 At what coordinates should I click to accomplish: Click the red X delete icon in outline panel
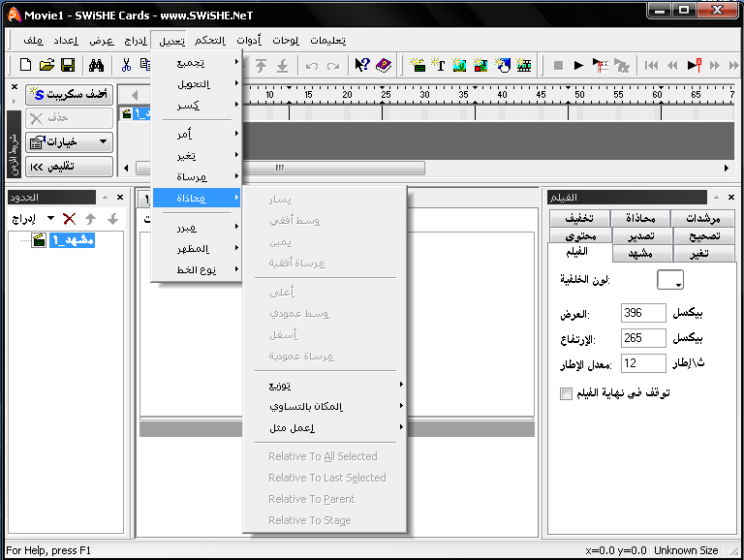click(69, 219)
